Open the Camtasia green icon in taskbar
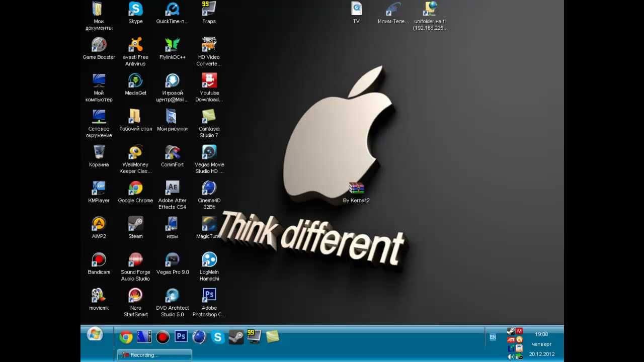The width and height of the screenshot is (644, 362). [273, 336]
